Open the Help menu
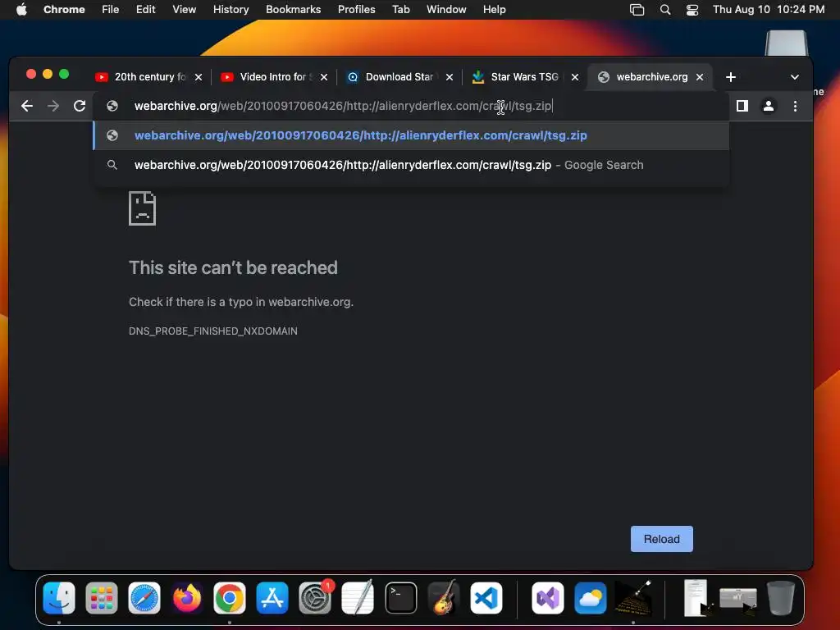The height and width of the screenshot is (630, 840). [x=494, y=10]
